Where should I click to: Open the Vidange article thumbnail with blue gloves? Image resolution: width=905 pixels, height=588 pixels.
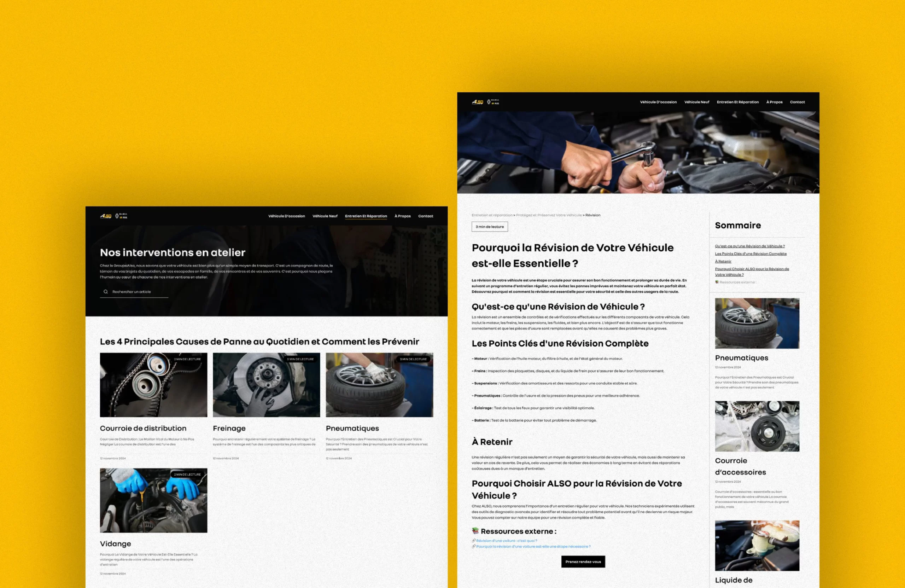[153, 500]
